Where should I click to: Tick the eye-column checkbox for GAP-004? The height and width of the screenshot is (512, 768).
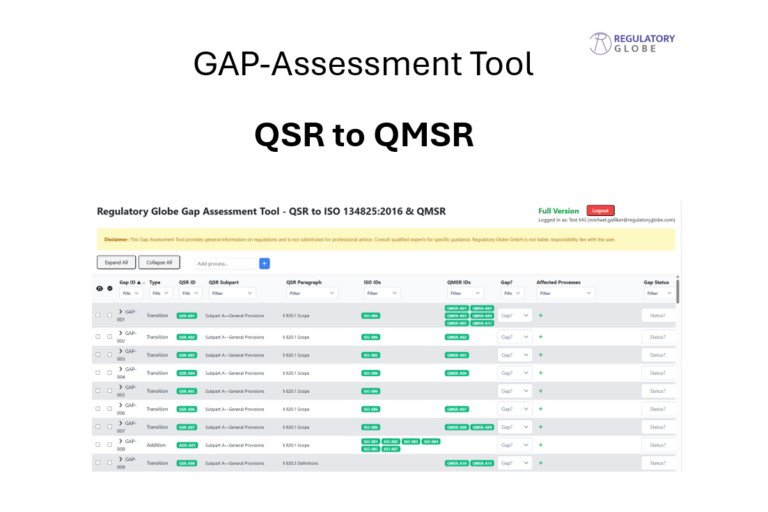pos(98,373)
